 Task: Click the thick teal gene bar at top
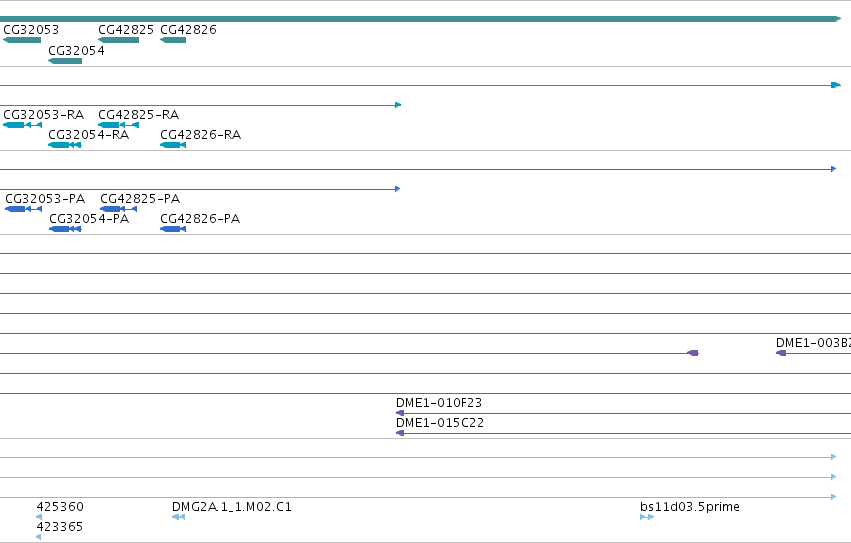click(x=421, y=19)
